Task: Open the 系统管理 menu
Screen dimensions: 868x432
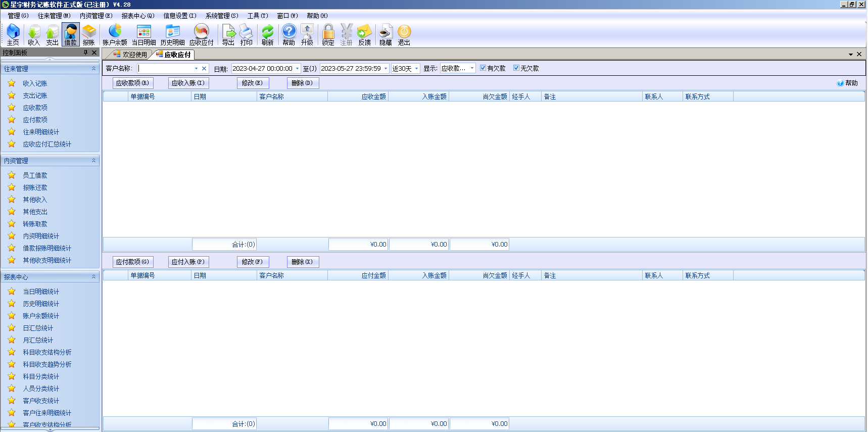Action: click(x=222, y=16)
